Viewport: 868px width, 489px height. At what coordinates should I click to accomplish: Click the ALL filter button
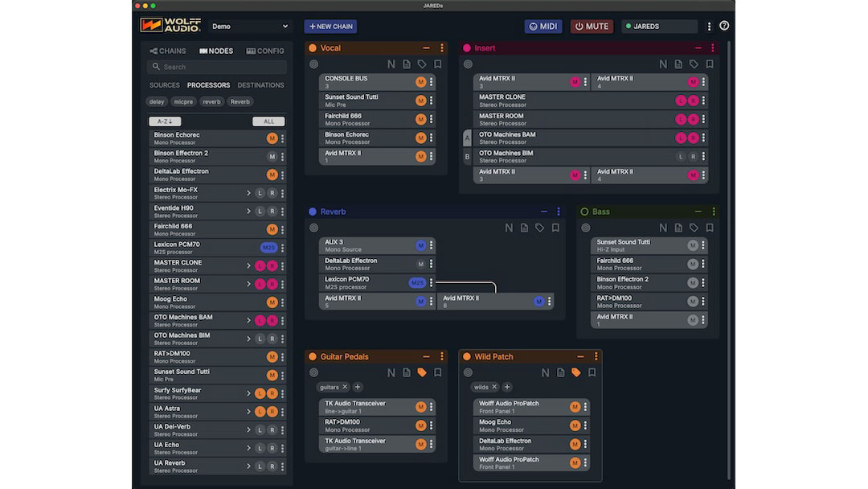[x=268, y=121]
